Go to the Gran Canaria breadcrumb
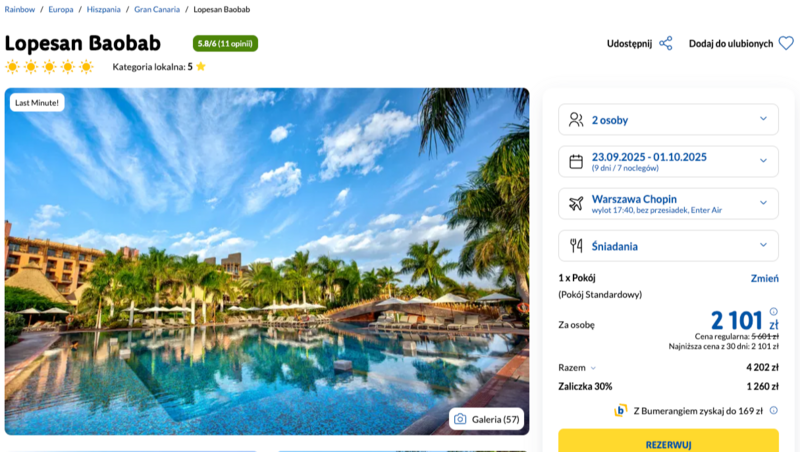 pos(157,9)
